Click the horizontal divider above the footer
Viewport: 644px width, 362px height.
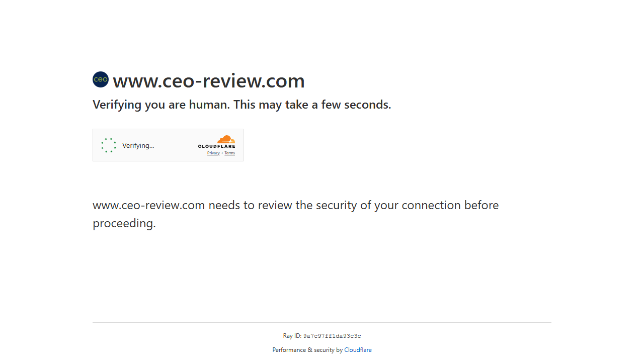click(x=322, y=322)
